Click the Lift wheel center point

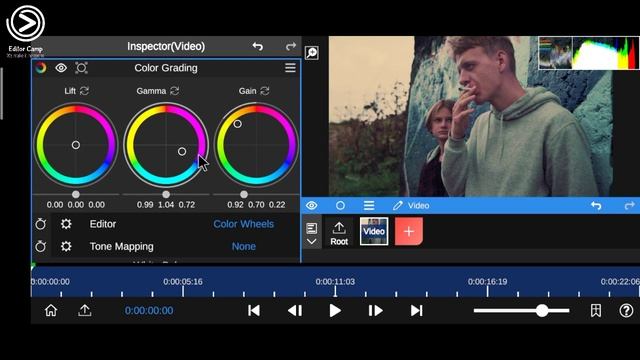76,145
